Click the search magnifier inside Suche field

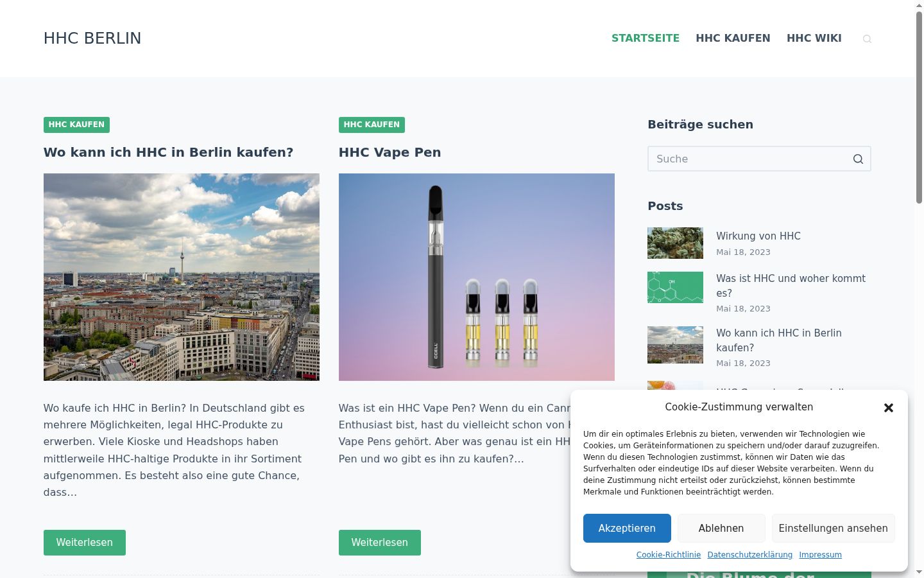coord(858,159)
